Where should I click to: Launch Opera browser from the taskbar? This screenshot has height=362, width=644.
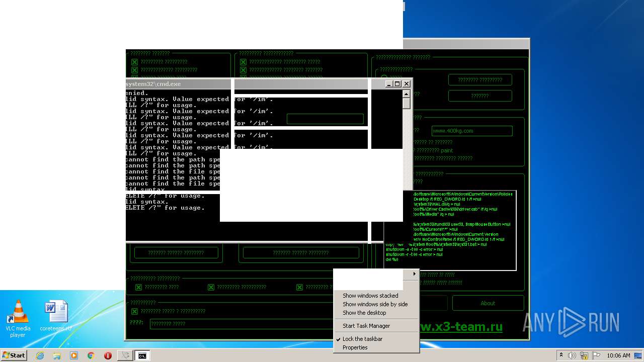click(108, 355)
